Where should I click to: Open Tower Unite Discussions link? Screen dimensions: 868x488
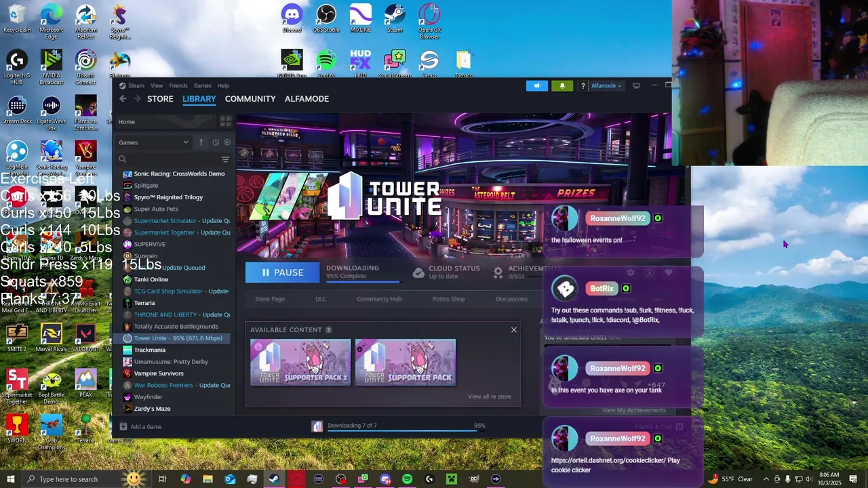511,299
